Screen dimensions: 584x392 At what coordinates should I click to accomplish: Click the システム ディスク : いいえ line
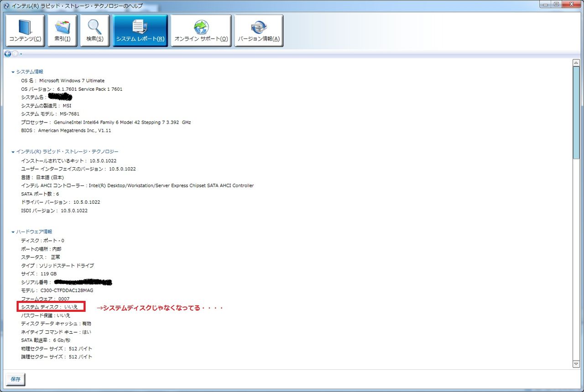point(49,307)
